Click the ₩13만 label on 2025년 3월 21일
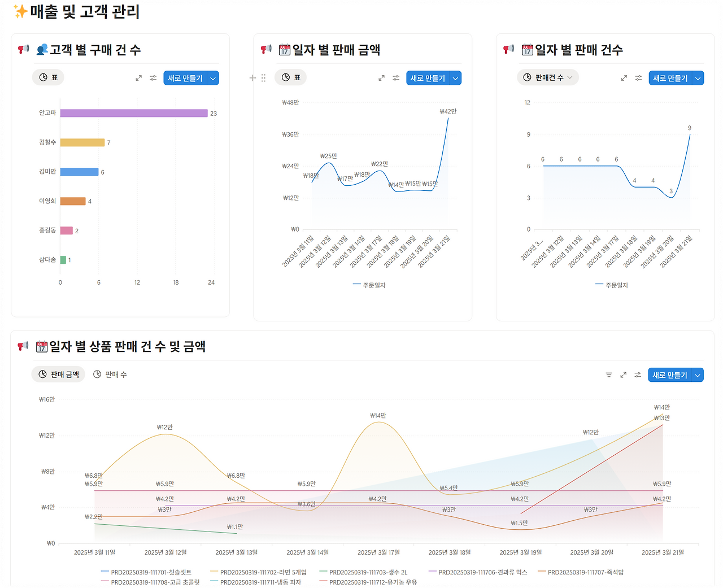The image size is (723, 588). click(x=662, y=418)
